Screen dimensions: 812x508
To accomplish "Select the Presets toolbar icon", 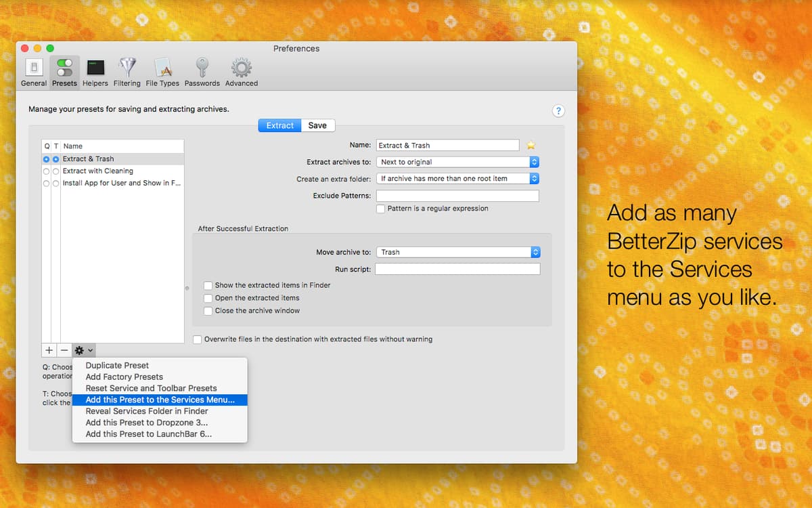I will click(x=64, y=70).
